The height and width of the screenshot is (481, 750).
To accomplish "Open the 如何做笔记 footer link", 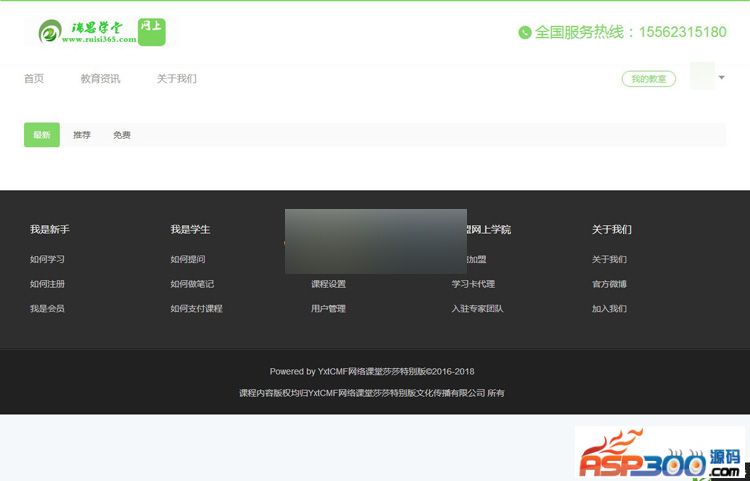I will coord(192,284).
